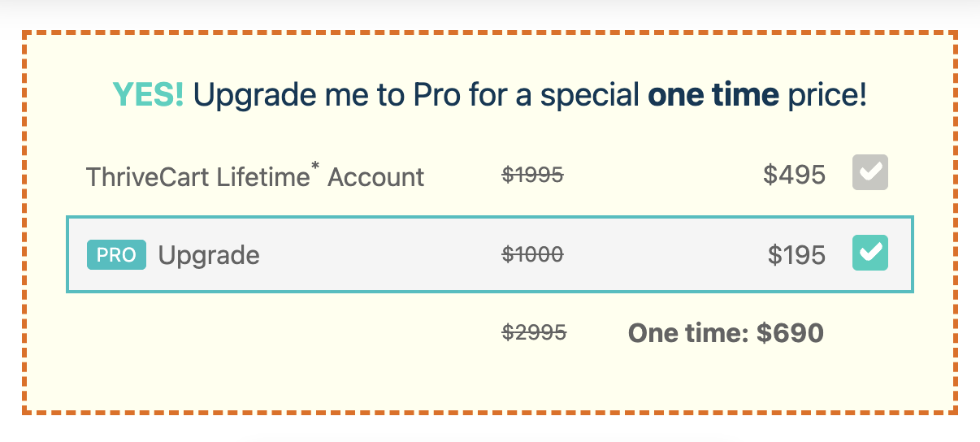Click the ThriveCart Lifetime Account label

255,175
